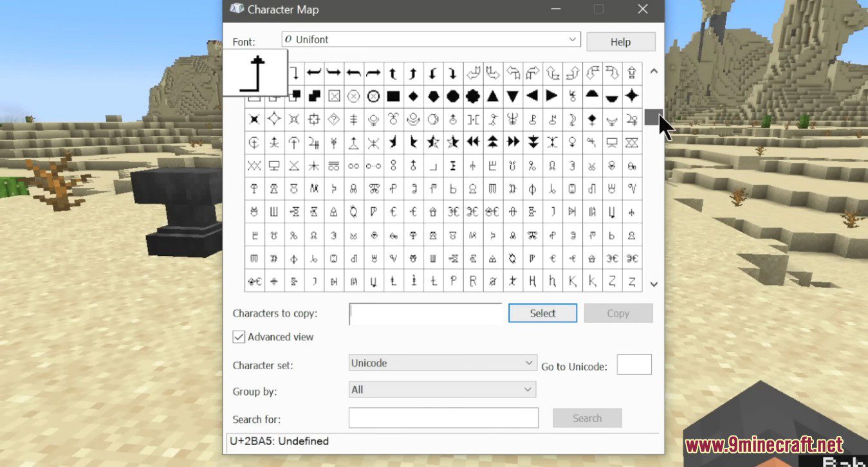Screen dimensions: 868x467
Task: Click the Copy button
Action: pos(618,313)
